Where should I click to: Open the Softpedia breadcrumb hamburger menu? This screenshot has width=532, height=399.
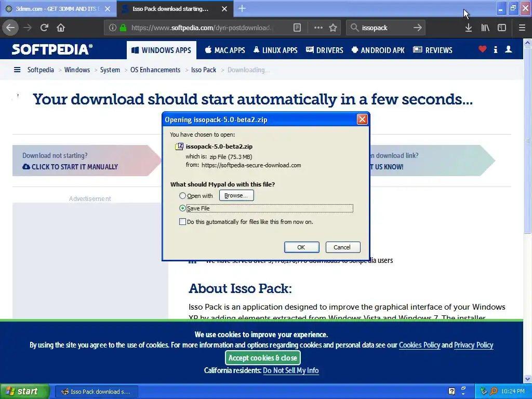point(17,70)
